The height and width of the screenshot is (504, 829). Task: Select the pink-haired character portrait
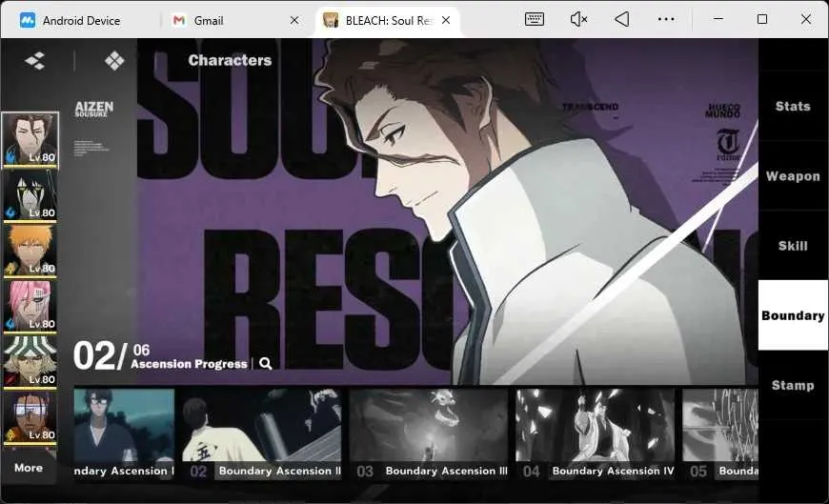(30, 306)
